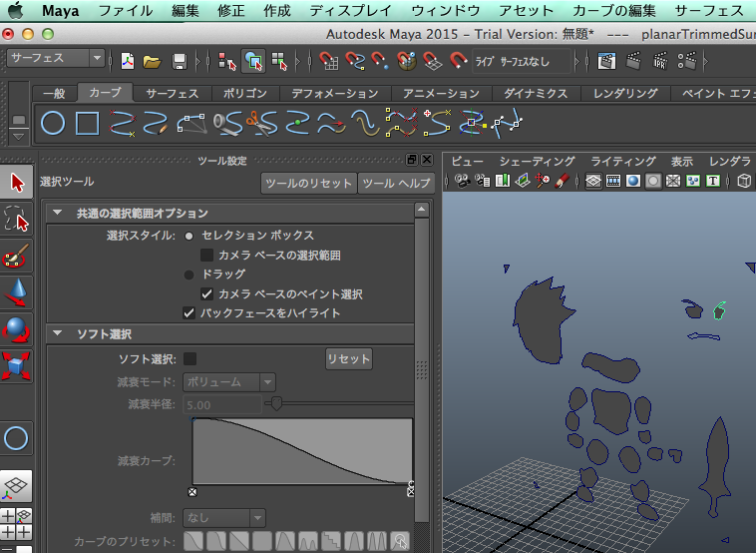Click the Select by component type icon
This screenshot has height=553, width=756.
(x=279, y=61)
